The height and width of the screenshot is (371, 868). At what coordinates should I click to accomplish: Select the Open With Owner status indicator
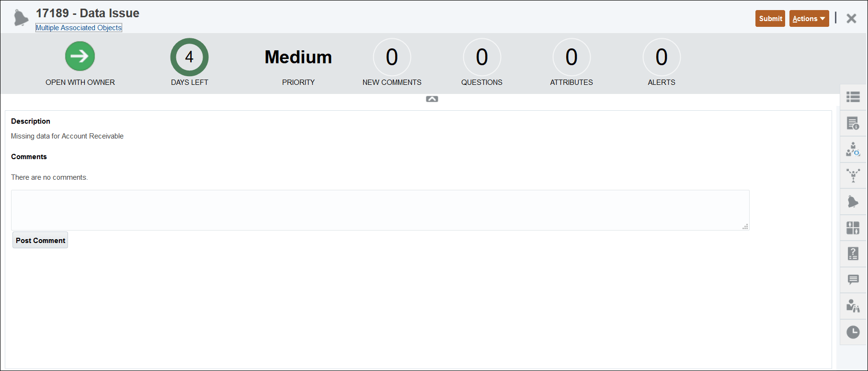pos(80,56)
